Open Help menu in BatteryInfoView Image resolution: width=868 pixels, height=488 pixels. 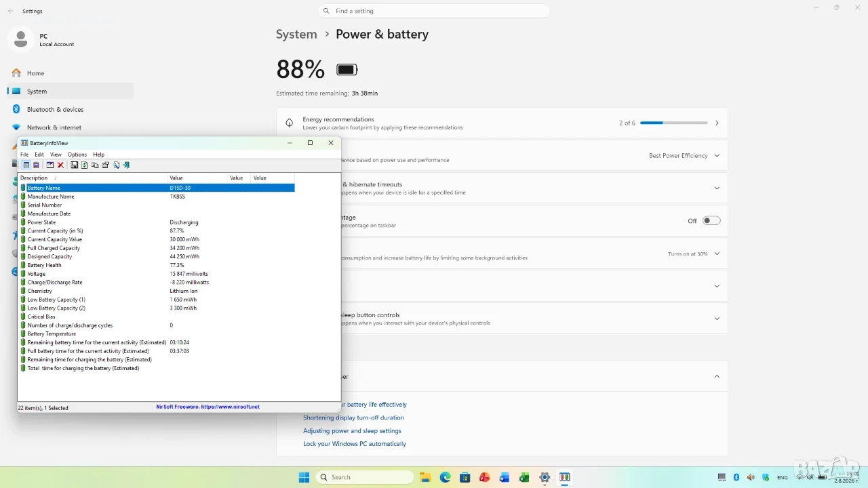click(98, 155)
